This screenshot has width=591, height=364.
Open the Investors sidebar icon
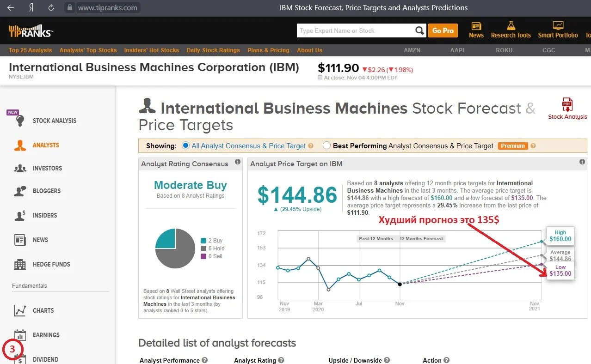[x=20, y=168]
